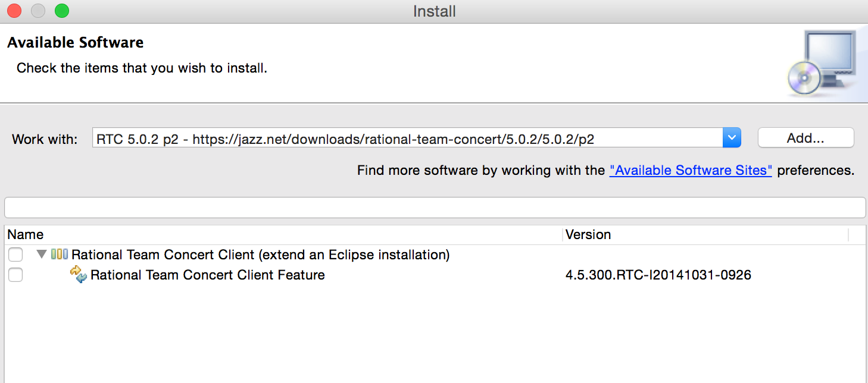Click the Add... button
This screenshot has width=868, height=383.
(805, 138)
